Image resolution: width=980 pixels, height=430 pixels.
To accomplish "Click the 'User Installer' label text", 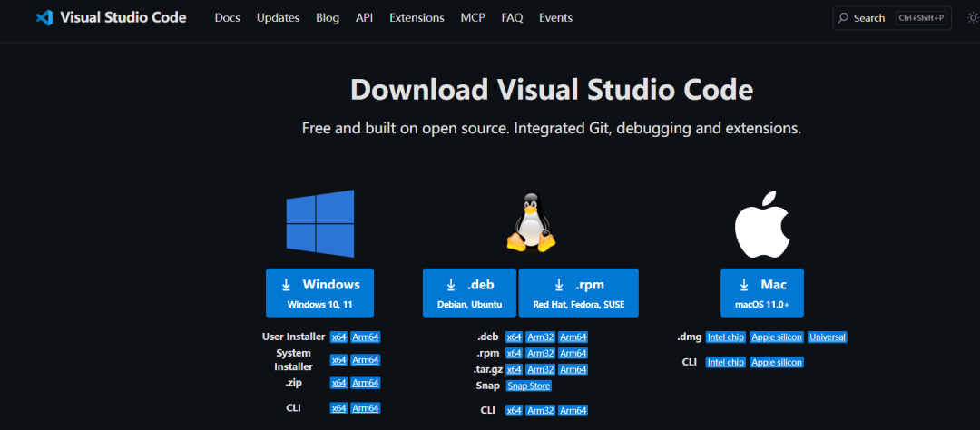I will [293, 337].
